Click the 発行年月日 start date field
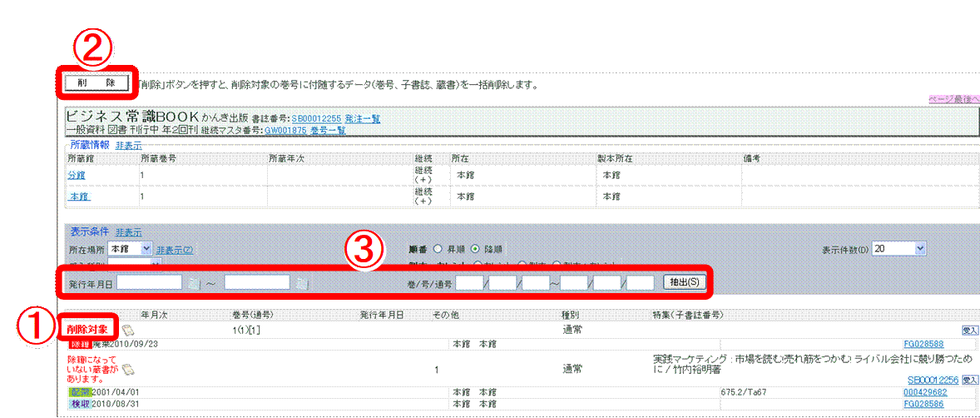 (x=150, y=283)
